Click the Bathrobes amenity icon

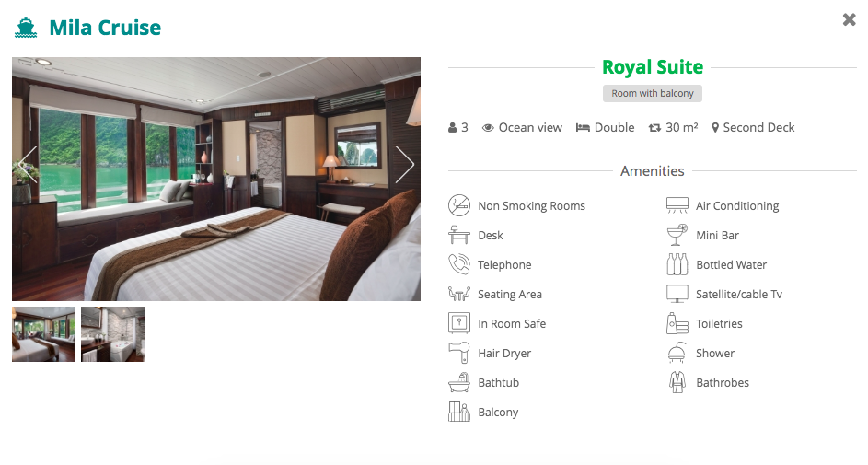pyautogui.click(x=677, y=382)
